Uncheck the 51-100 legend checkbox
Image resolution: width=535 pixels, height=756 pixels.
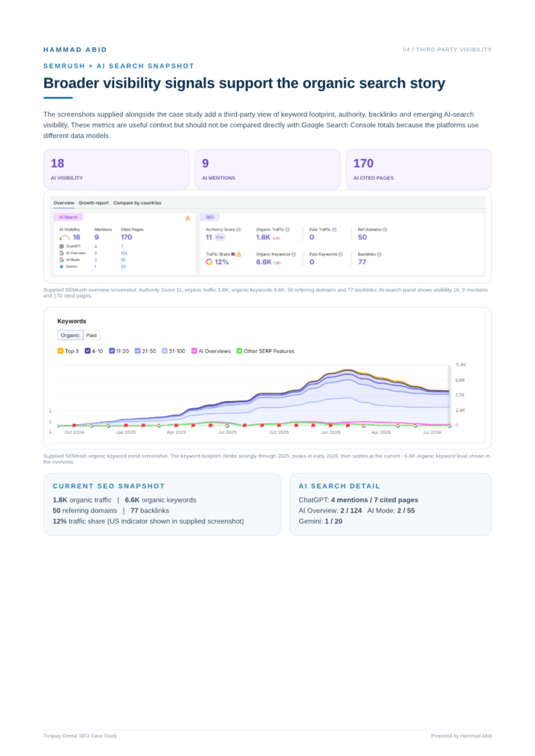(x=165, y=351)
